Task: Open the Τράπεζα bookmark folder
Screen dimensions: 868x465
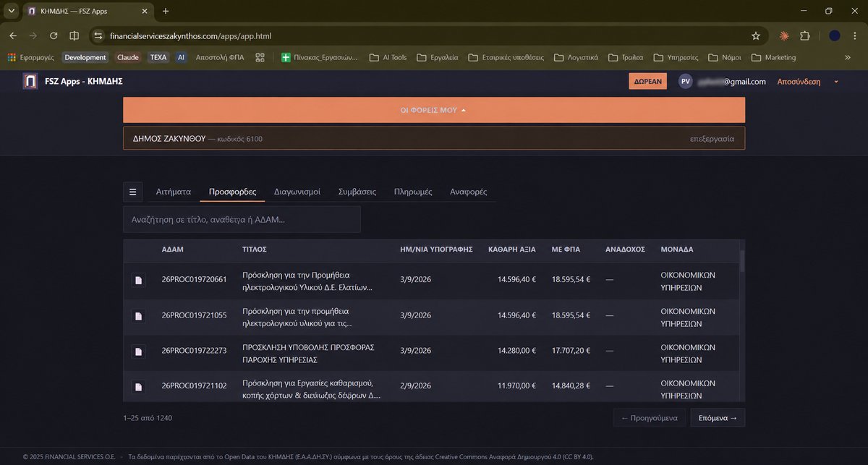Action: [626, 57]
